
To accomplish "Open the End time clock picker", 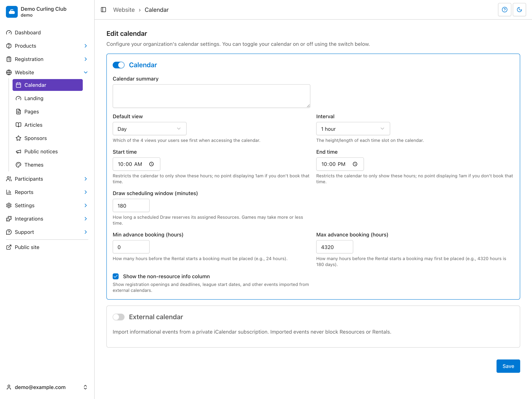I will 355,164.
